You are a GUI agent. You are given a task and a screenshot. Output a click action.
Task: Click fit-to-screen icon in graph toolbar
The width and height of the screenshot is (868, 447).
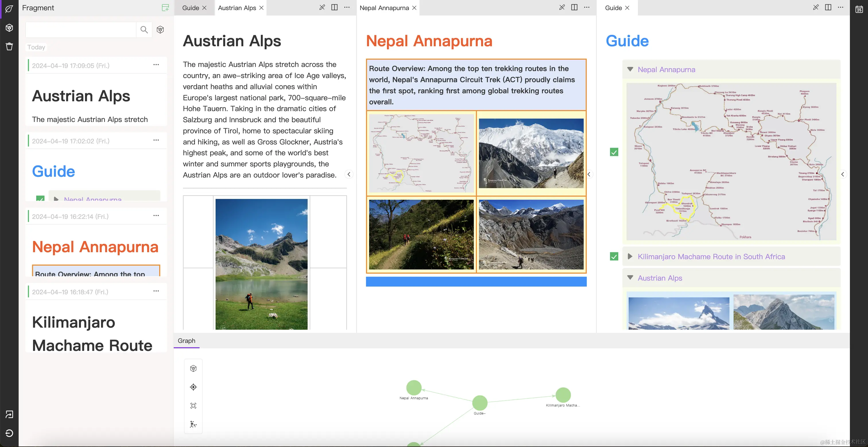(193, 406)
